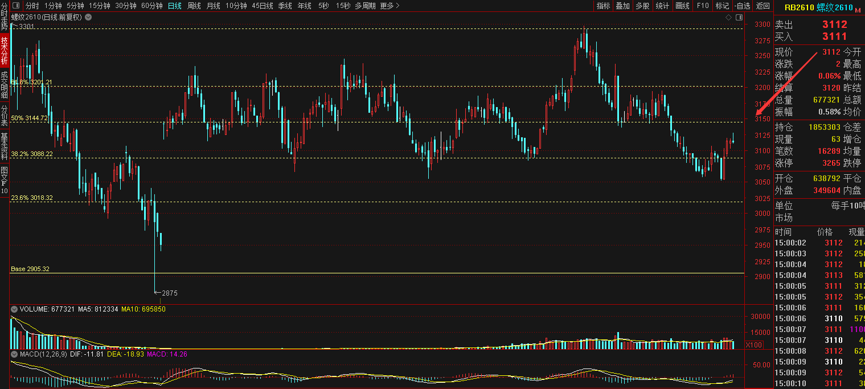Click the 50% 3144.72 Fibonacci level label
This screenshot has width=865, height=389.
coord(30,118)
